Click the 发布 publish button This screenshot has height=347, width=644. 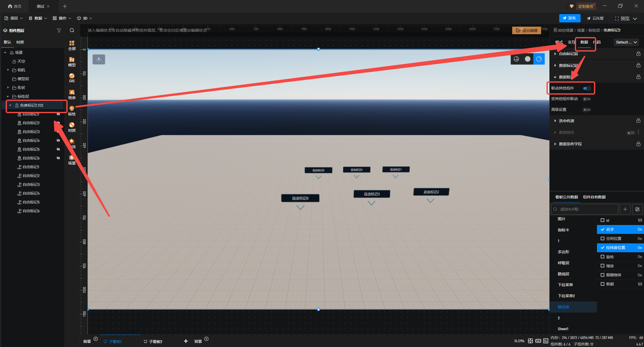click(x=570, y=18)
